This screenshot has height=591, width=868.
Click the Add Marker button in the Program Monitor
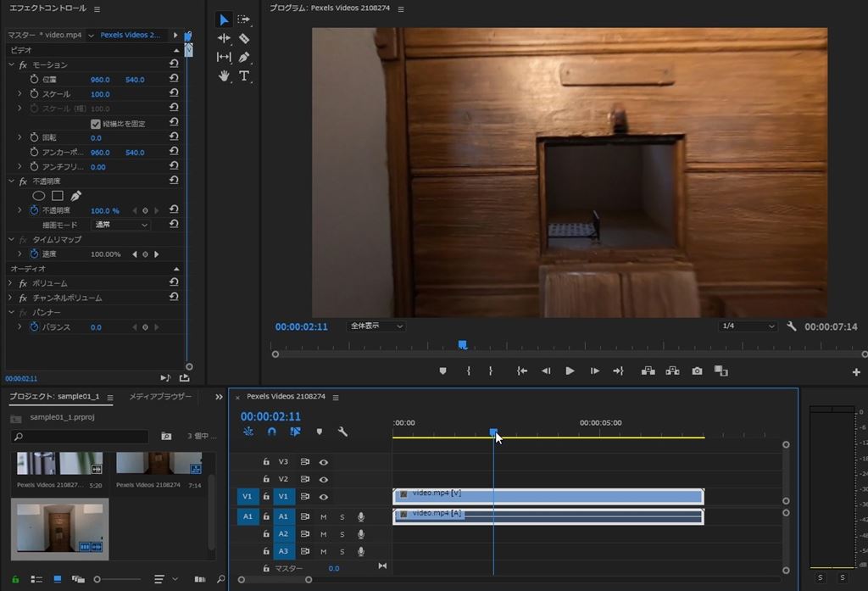[442, 371]
